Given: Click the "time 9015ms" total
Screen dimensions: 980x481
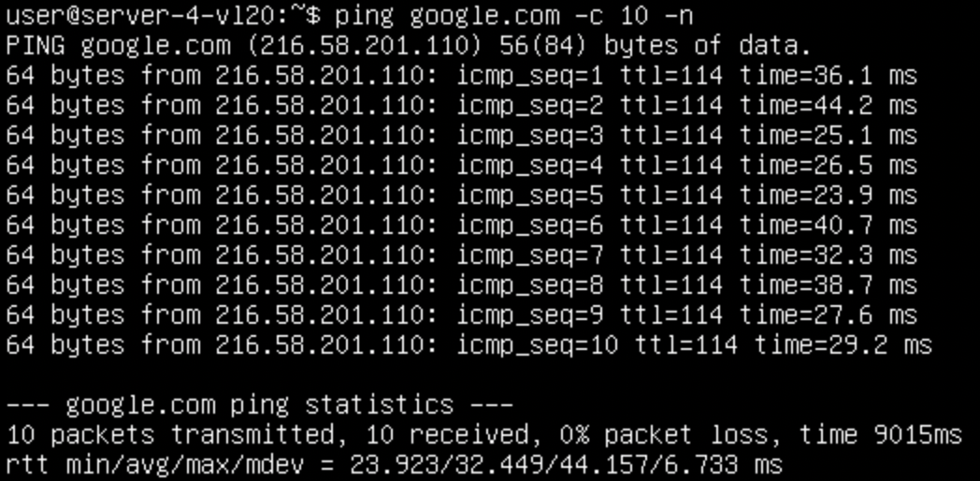Looking at the screenshot, I should 882,435.
